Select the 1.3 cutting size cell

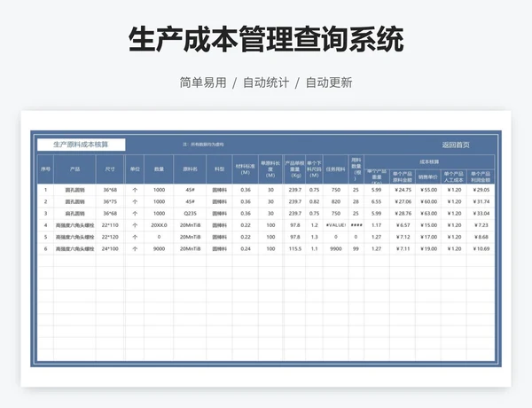click(314, 237)
